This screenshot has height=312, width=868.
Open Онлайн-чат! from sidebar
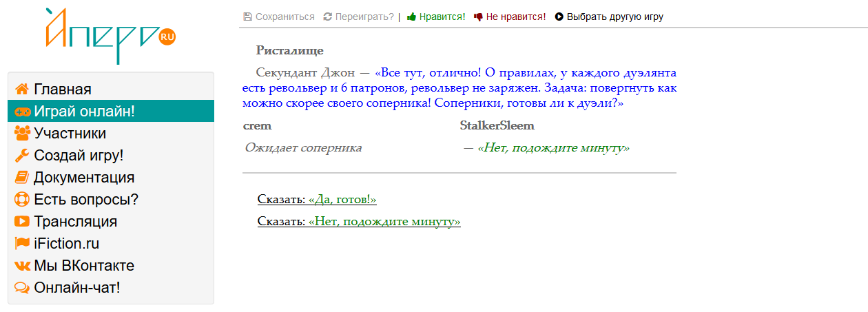(x=111, y=288)
